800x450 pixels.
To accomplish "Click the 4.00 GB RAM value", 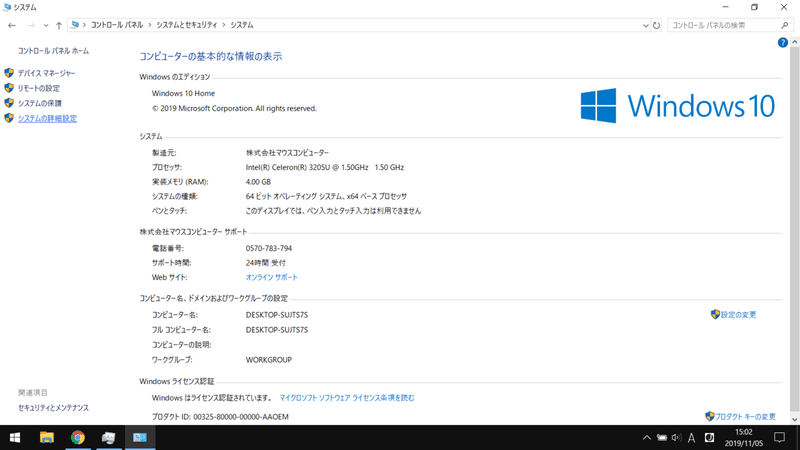I will (x=258, y=182).
